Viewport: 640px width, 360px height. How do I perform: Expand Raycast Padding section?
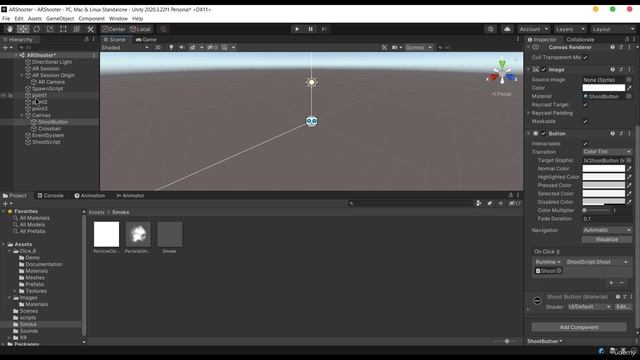529,113
